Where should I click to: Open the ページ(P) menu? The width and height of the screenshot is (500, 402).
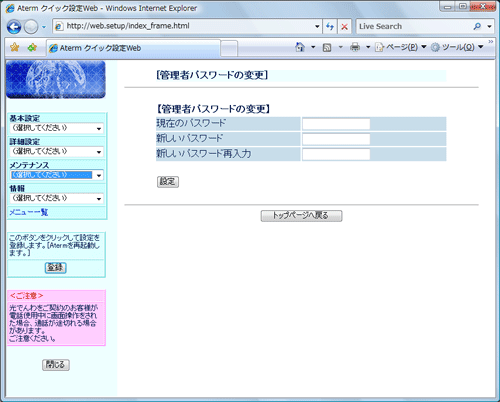click(x=400, y=47)
